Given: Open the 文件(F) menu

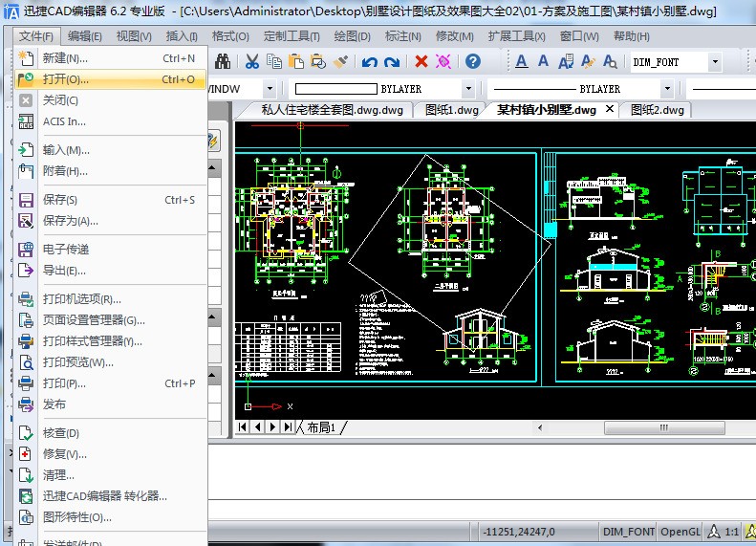Looking at the screenshot, I should 36,36.
